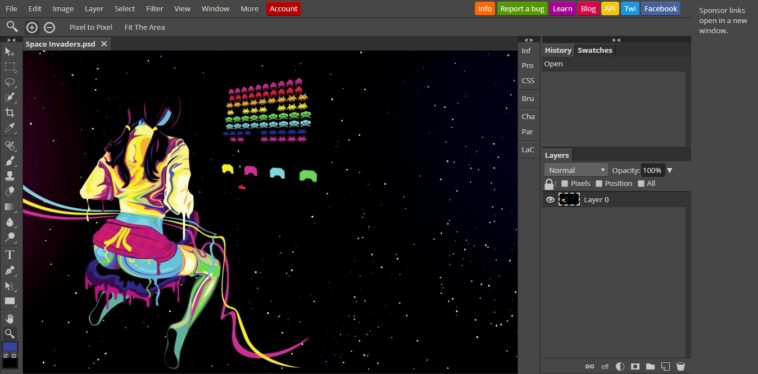Select the Pen tool
The width and height of the screenshot is (758, 374).
(x=10, y=270)
